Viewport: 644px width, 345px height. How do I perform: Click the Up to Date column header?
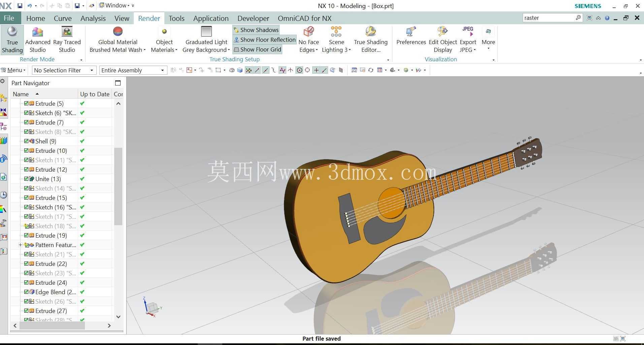point(95,94)
